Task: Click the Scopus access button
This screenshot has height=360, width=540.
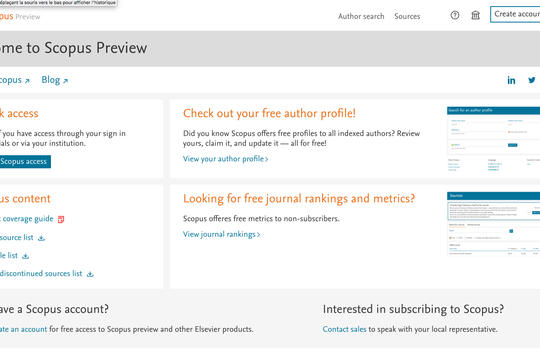Action: [x=23, y=162]
